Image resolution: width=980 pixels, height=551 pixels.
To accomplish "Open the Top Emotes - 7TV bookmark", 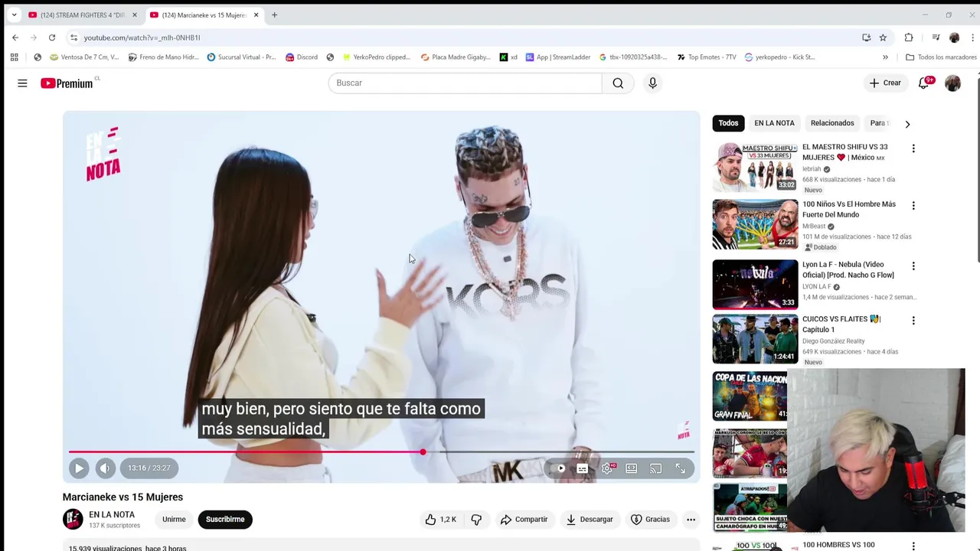I will (706, 57).
